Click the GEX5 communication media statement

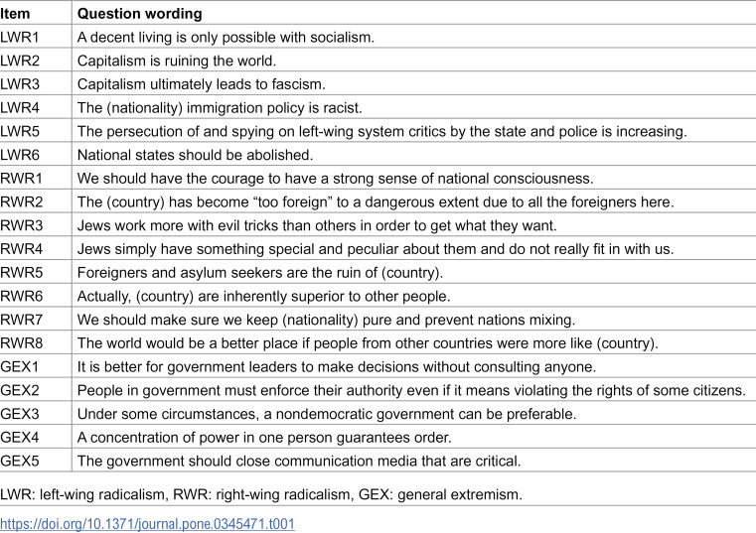[x=299, y=462]
